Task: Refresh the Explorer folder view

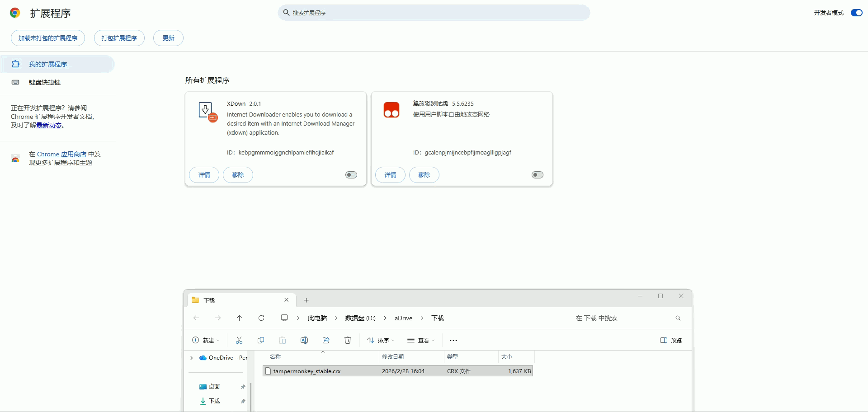Action: (x=261, y=318)
